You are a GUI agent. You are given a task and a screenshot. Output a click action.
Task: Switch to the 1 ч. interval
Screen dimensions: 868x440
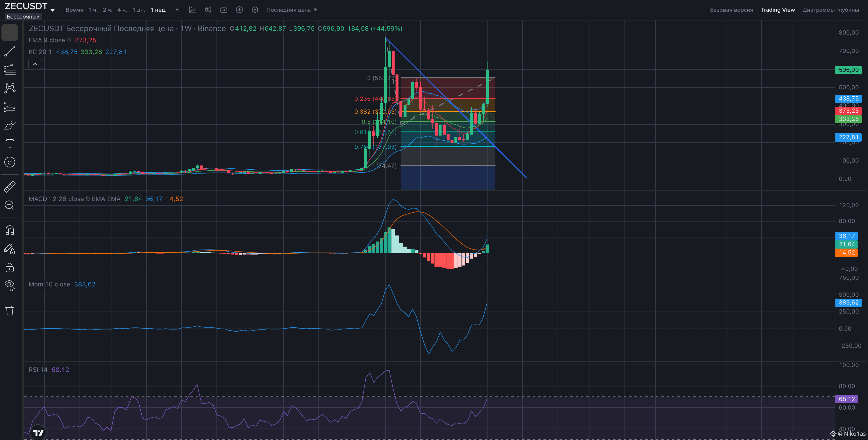pos(93,10)
